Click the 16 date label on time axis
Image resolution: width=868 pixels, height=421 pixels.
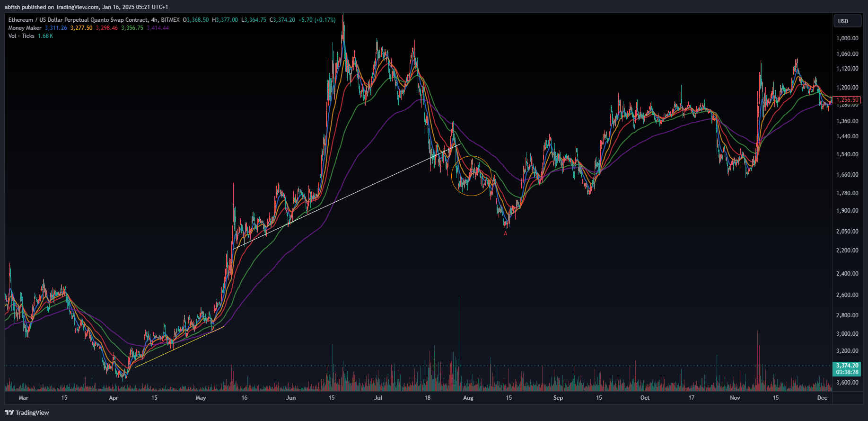click(x=245, y=398)
